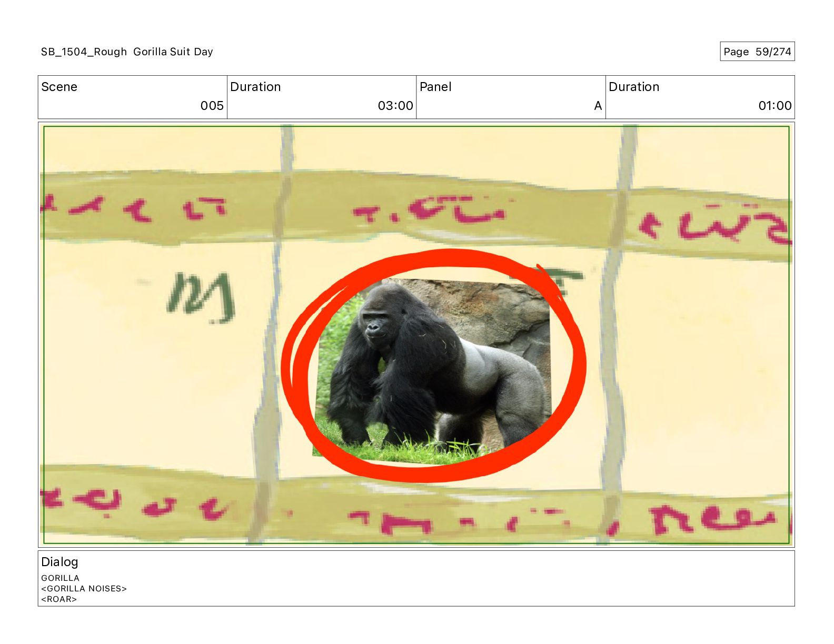The width and height of the screenshot is (834, 644).
Task: Click the Dialog label
Action: click(x=59, y=562)
